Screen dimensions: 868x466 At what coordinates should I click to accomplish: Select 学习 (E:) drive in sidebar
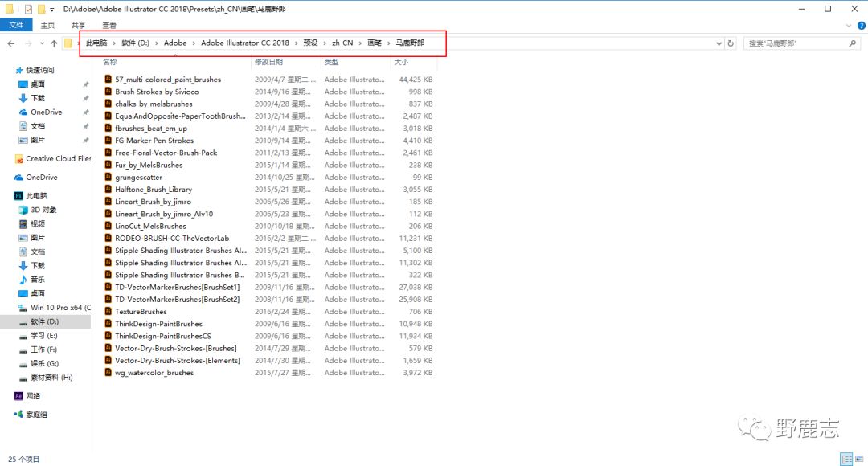(x=43, y=335)
